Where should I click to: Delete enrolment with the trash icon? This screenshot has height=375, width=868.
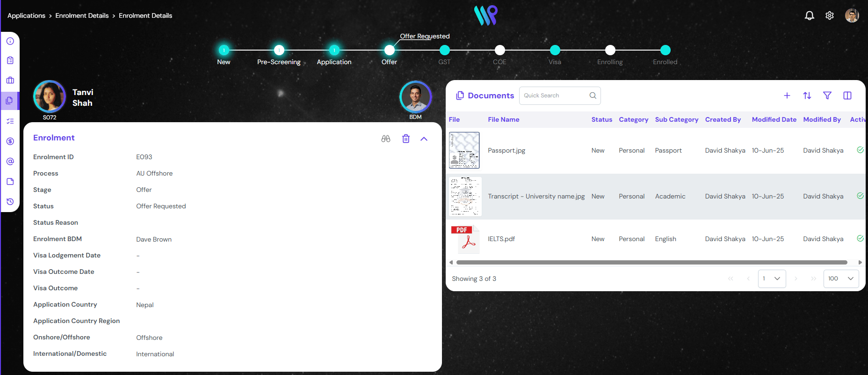(x=405, y=139)
